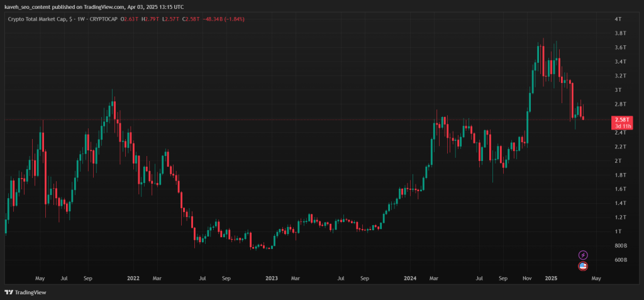Image resolution: width=644 pixels, height=300 pixels.
Task: Click the US flag economic event icon
Action: coord(583,266)
